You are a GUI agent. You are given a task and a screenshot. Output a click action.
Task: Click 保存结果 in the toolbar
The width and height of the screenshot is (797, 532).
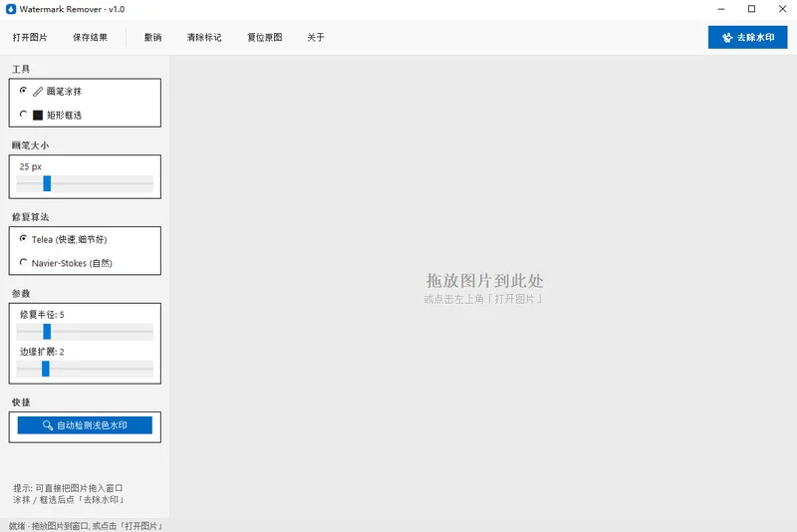point(90,37)
